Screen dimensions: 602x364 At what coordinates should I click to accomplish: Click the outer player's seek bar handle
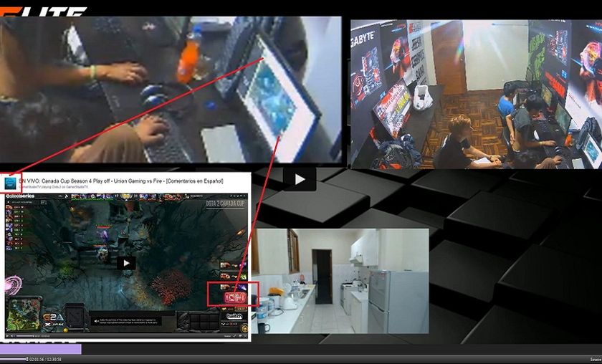[27, 359]
